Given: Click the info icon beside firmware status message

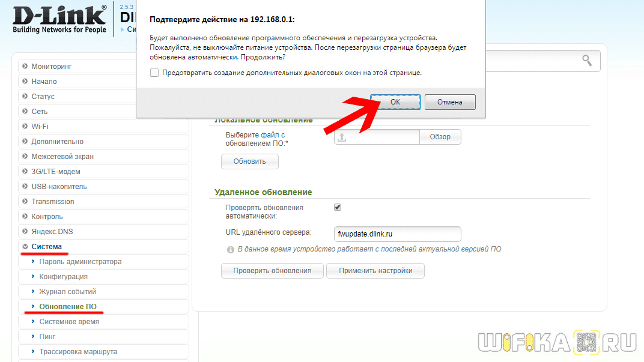Looking at the screenshot, I should pos(231,250).
